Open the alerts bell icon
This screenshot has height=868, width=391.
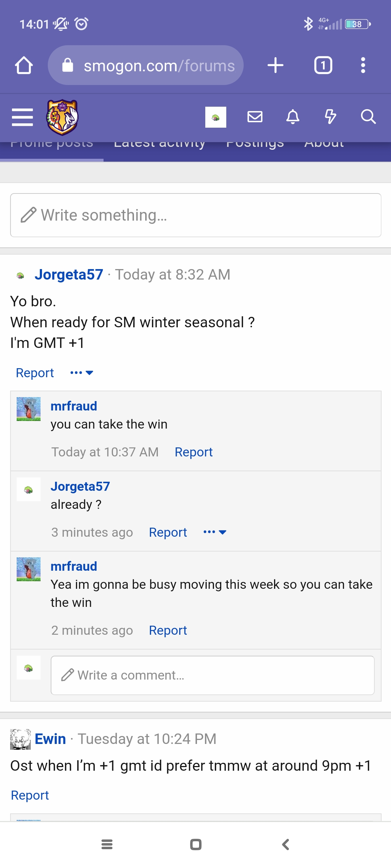[x=293, y=117]
